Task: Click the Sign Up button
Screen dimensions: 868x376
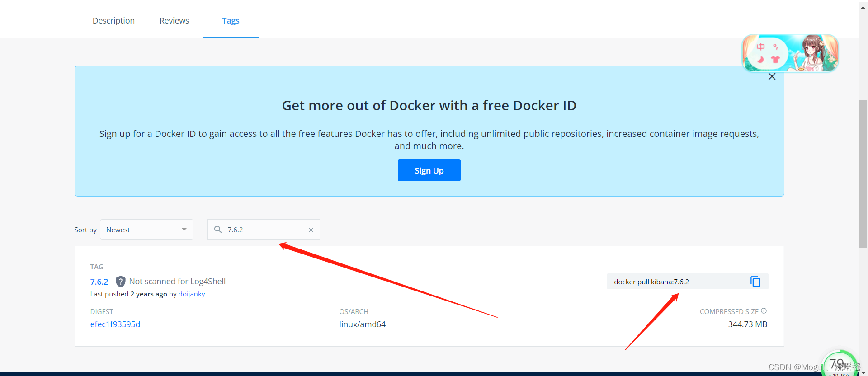Action: tap(429, 170)
